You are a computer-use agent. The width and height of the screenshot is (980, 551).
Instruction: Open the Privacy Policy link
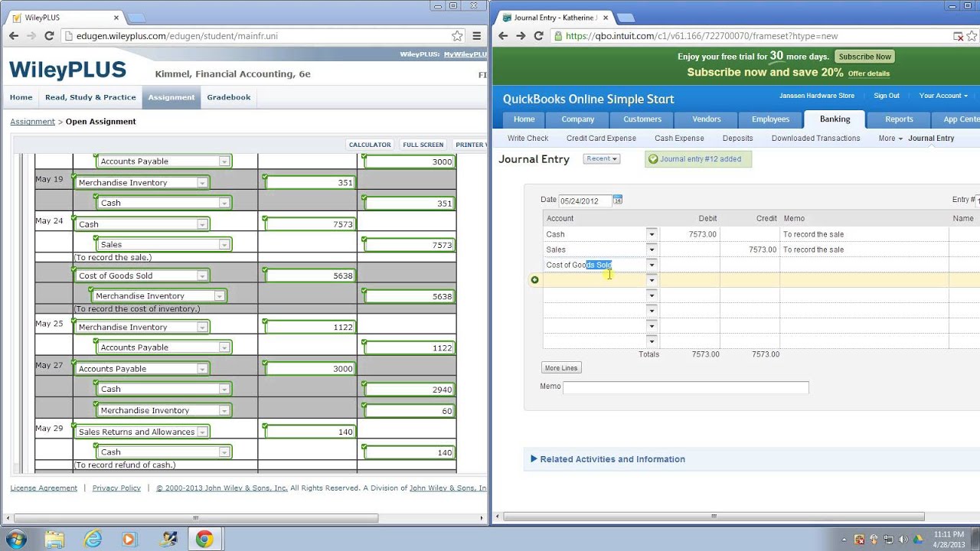click(116, 488)
